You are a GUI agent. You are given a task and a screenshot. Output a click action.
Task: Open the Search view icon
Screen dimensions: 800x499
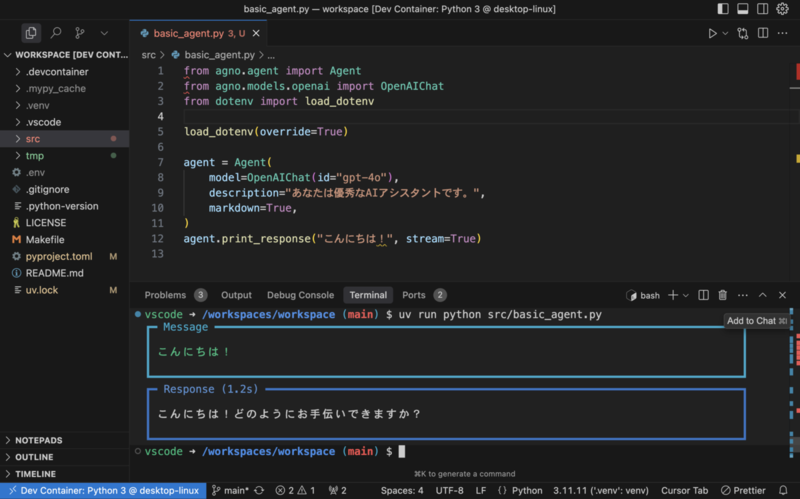(x=56, y=33)
